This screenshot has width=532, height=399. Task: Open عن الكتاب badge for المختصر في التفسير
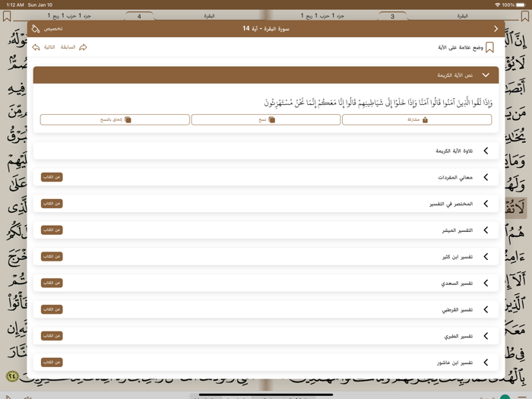(52, 204)
